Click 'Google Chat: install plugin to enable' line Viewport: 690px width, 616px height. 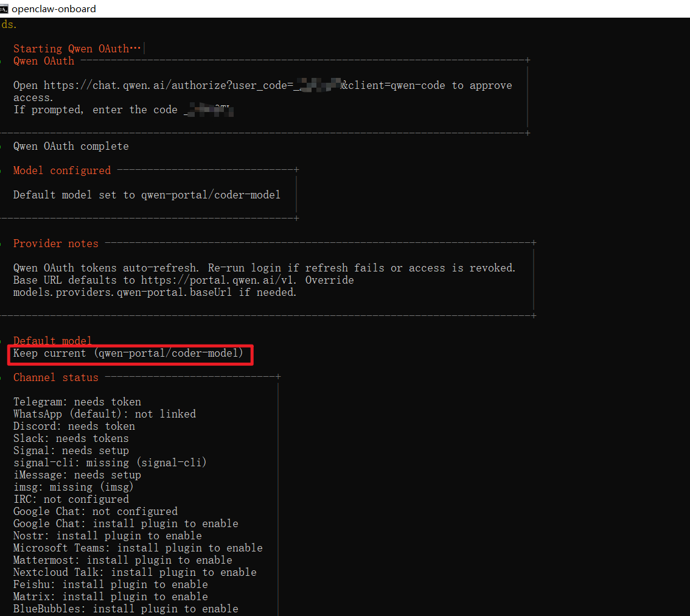pos(125,523)
